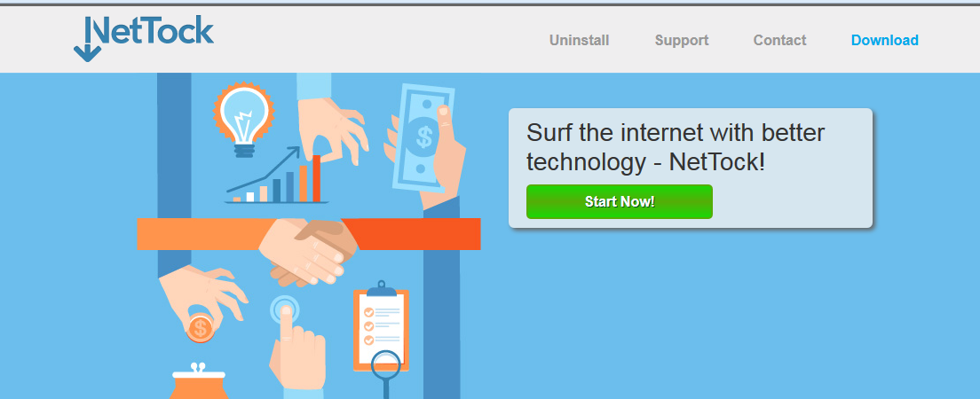
Task: Click the tallest red bar in the chart
Action: (x=316, y=178)
